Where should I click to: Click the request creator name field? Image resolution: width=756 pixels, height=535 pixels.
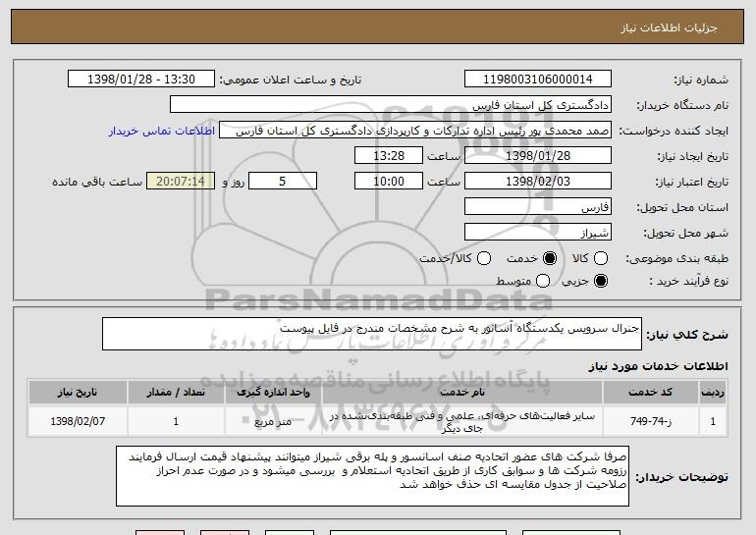(x=415, y=131)
